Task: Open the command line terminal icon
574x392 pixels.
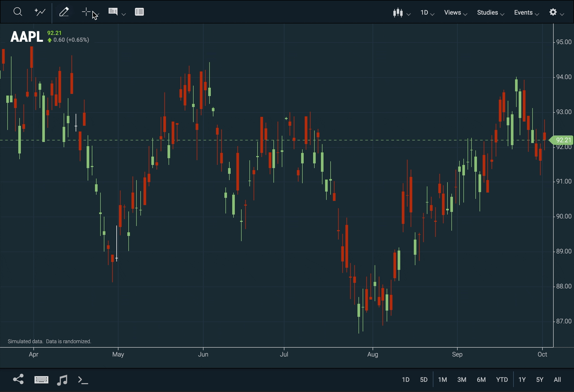Action: pos(83,380)
